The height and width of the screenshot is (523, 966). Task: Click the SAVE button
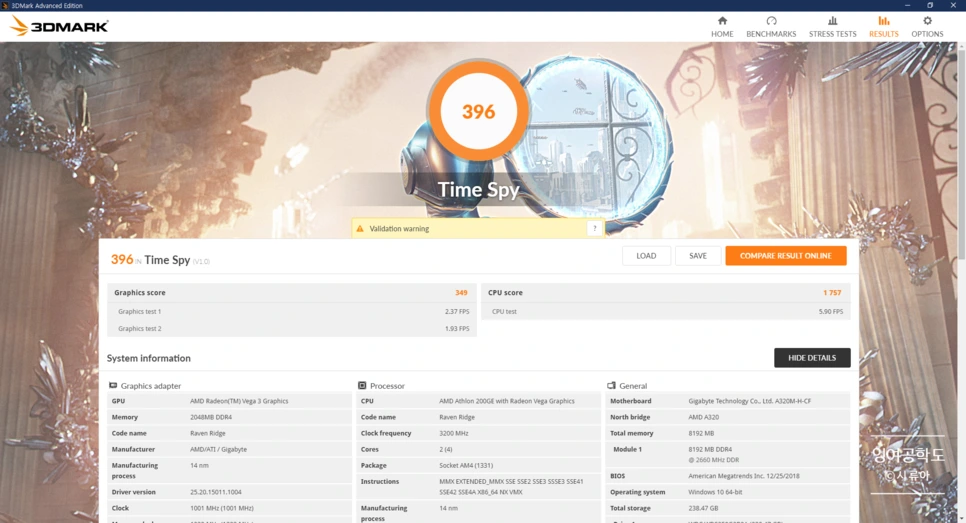coord(698,256)
